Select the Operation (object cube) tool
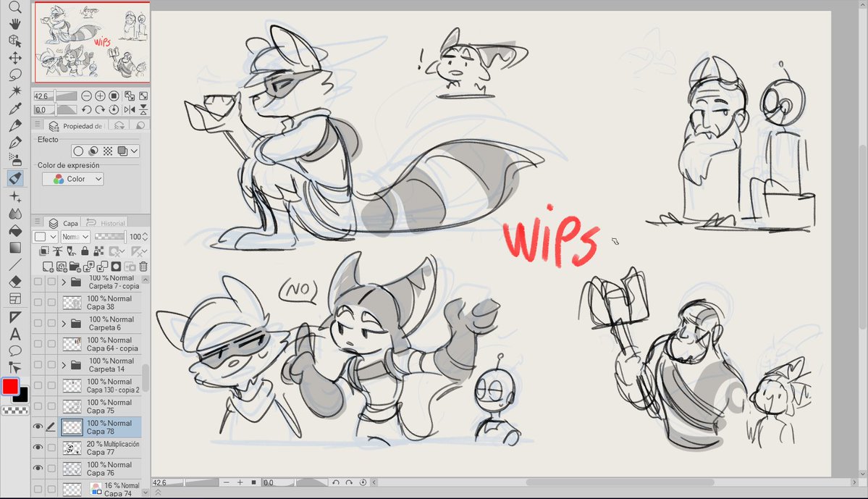This screenshot has width=868, height=499. pyautogui.click(x=15, y=41)
